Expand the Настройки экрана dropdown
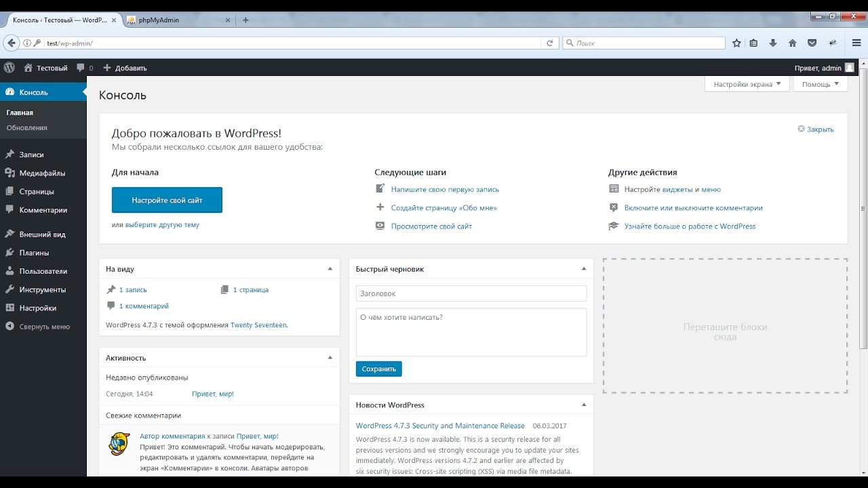The width and height of the screenshot is (868, 488). (747, 84)
